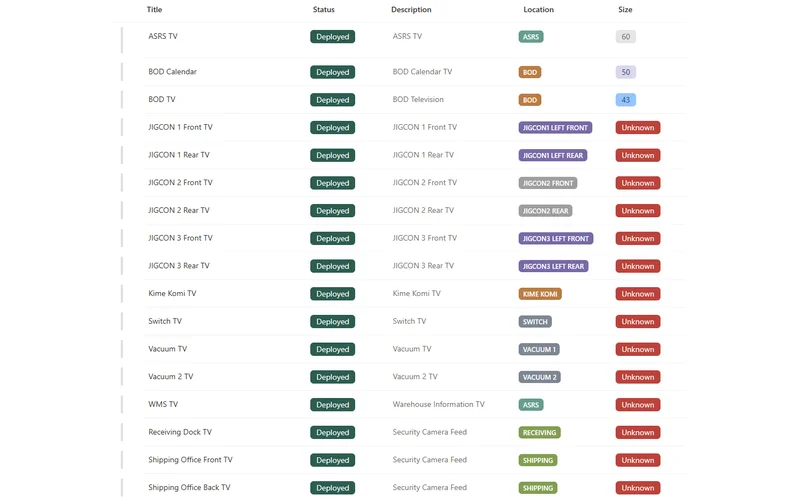Click the Description column header
Image resolution: width=800 pixels, height=500 pixels.
pos(411,10)
